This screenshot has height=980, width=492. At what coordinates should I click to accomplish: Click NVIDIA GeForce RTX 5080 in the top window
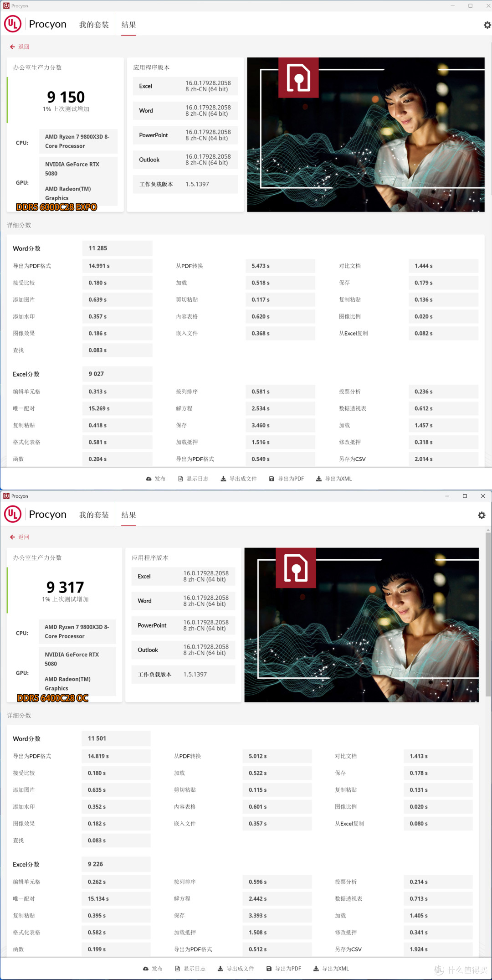[72, 169]
